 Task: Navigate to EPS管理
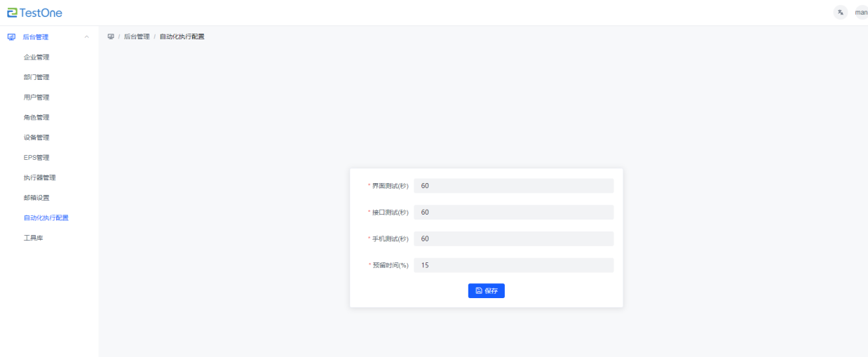tap(36, 158)
